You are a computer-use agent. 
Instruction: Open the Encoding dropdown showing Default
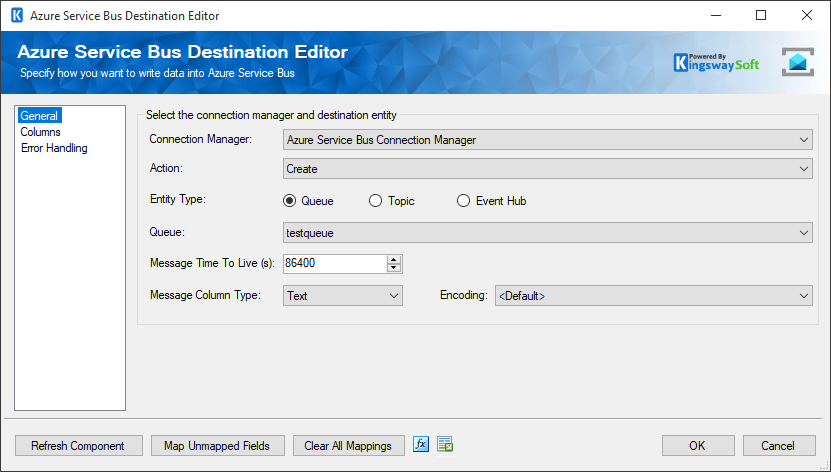click(653, 296)
